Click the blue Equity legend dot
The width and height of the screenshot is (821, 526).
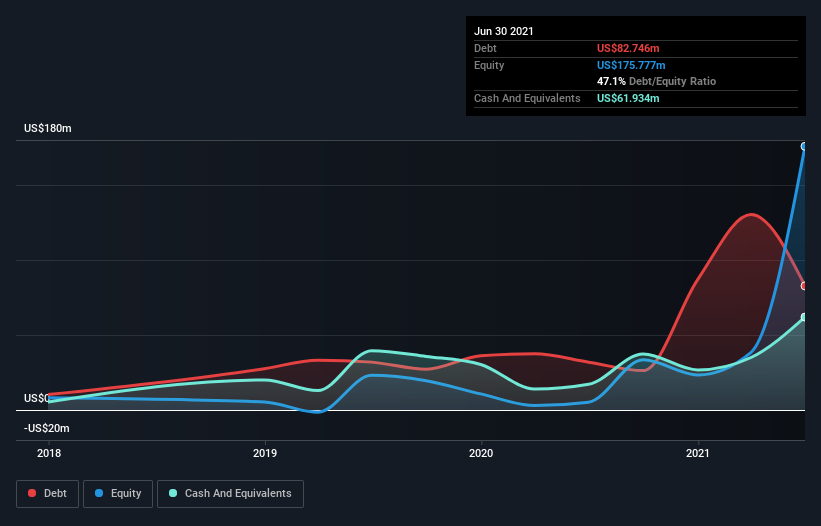click(99, 493)
